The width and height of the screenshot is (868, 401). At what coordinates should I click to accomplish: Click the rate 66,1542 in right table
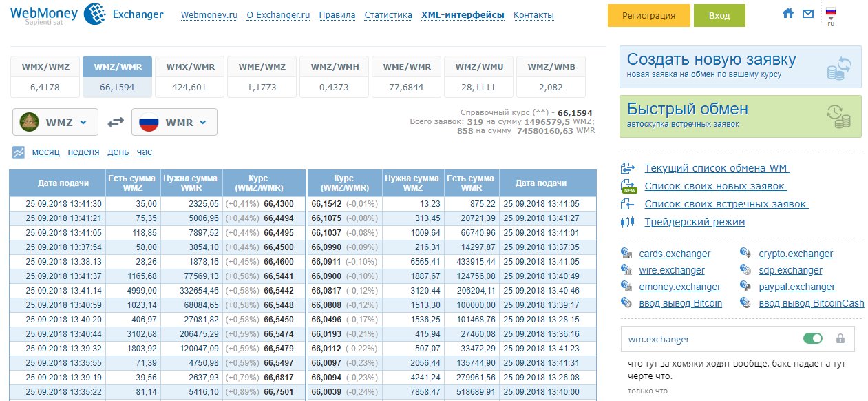326,204
